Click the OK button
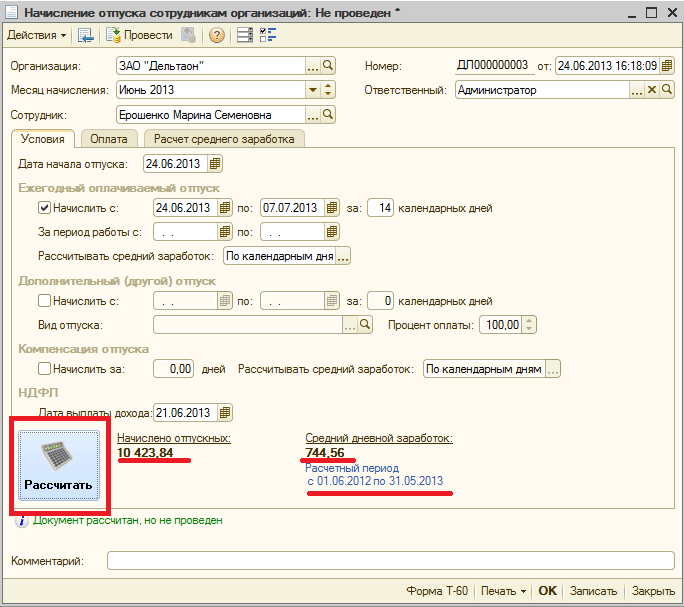Image resolution: width=684 pixels, height=607 pixels. pos(547,591)
